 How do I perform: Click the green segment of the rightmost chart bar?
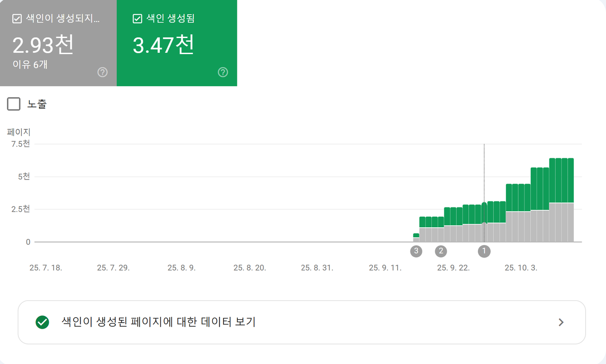coord(571,180)
